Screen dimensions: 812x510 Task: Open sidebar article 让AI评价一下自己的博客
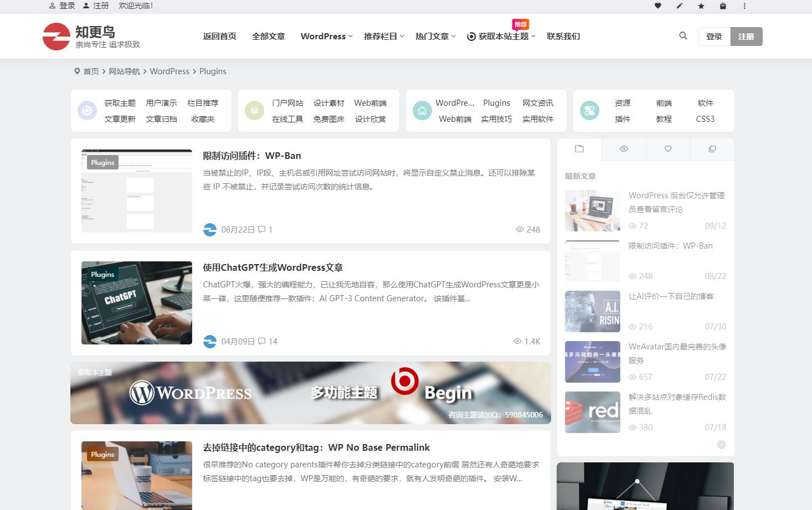pyautogui.click(x=671, y=296)
